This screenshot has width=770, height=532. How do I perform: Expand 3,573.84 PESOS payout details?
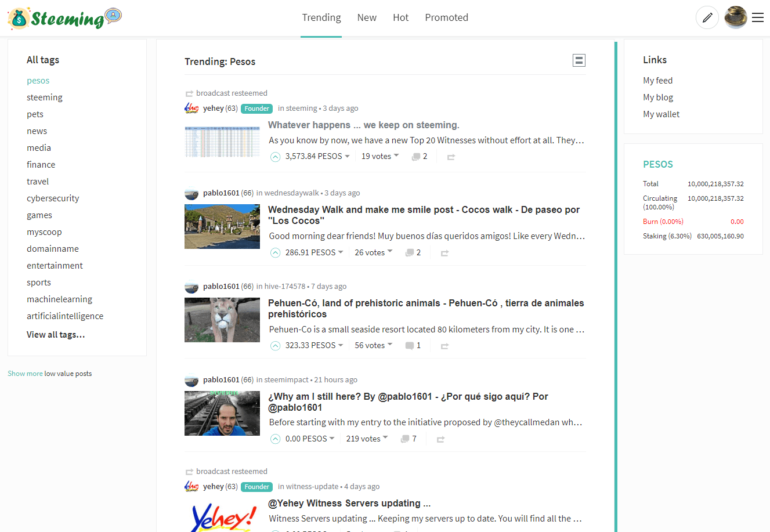coord(317,157)
